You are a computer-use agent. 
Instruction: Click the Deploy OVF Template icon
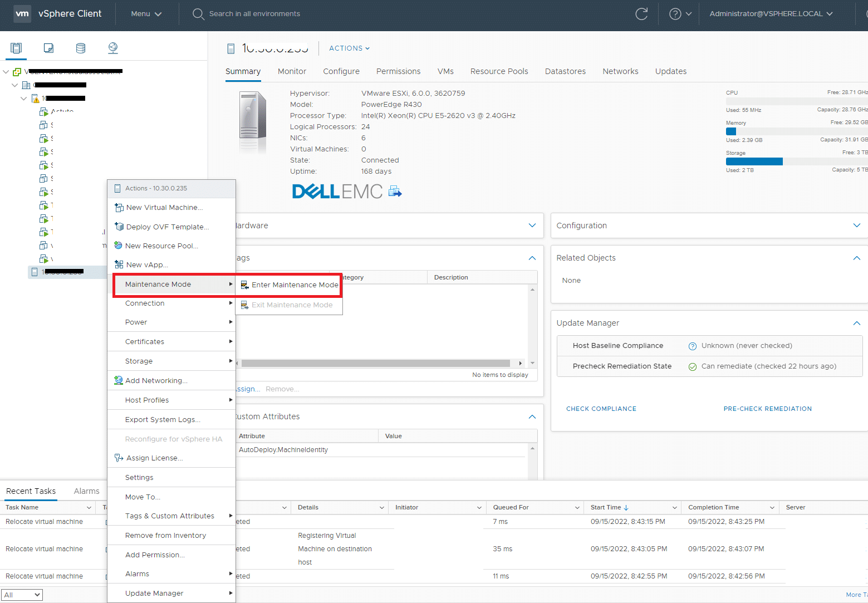click(x=119, y=227)
